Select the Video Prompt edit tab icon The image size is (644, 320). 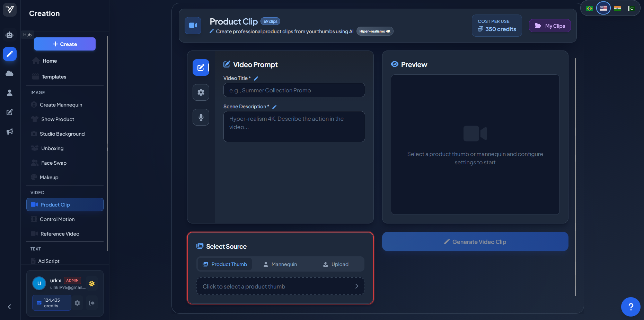click(201, 67)
